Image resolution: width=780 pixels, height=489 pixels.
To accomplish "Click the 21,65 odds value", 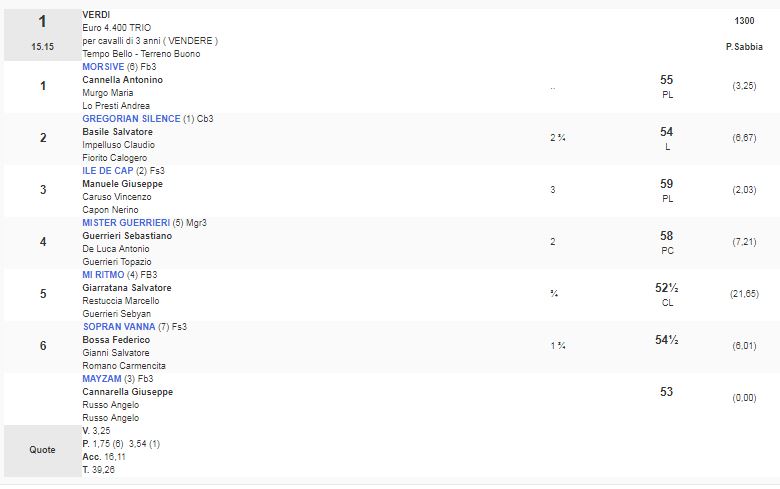I will click(743, 293).
